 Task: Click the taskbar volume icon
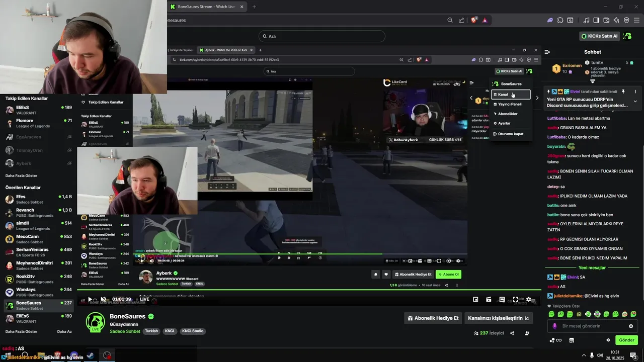(x=601, y=355)
